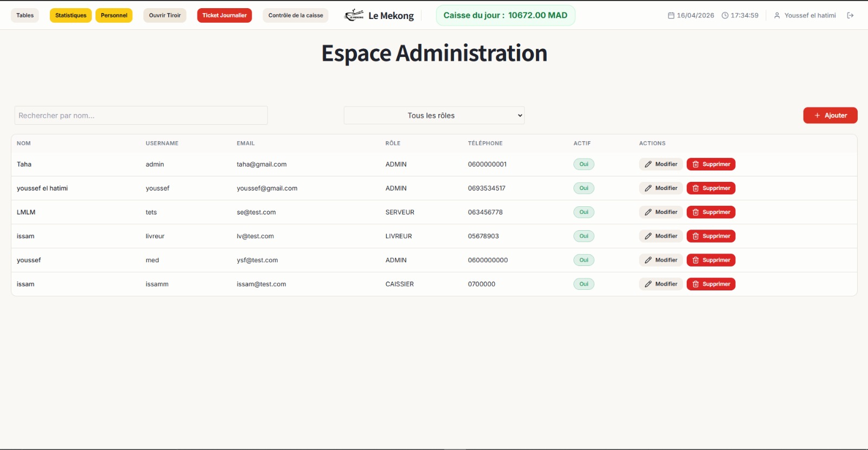Screen dimensions: 868x450
Task: Click the Youssef el hatimi header user name
Action: [x=810, y=15]
